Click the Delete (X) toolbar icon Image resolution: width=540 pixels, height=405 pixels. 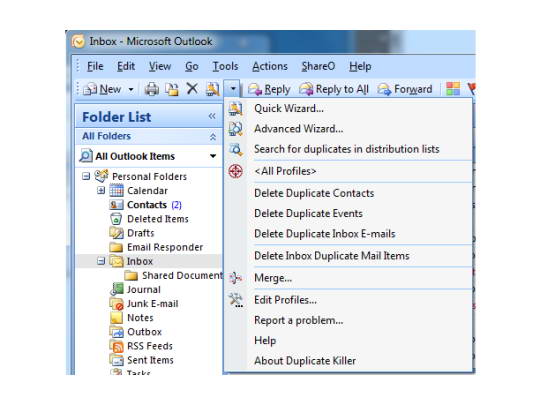point(192,89)
